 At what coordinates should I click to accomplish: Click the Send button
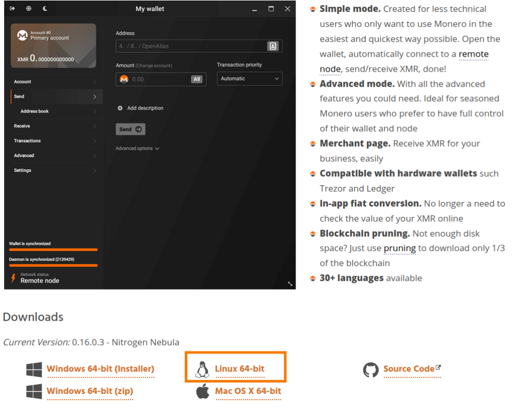tap(130, 129)
